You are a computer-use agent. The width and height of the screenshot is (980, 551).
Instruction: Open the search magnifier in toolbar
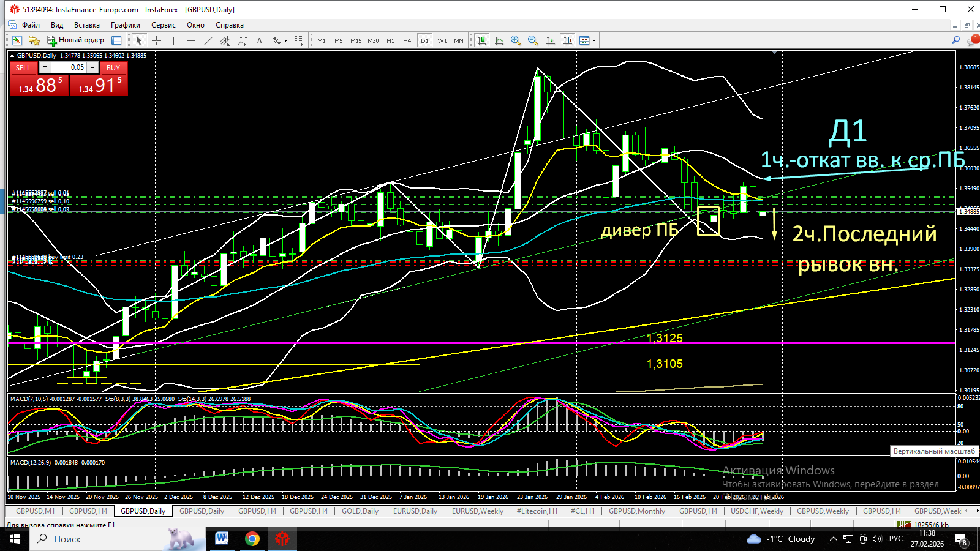click(x=956, y=40)
